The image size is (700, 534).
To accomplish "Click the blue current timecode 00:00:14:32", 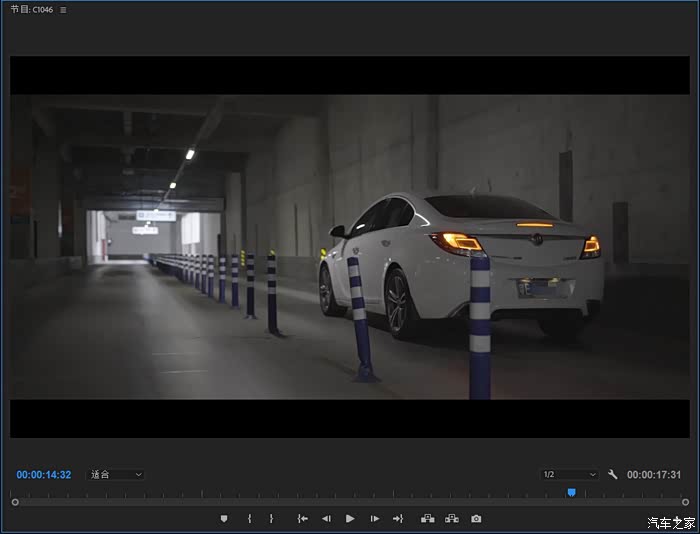I will click(43, 474).
